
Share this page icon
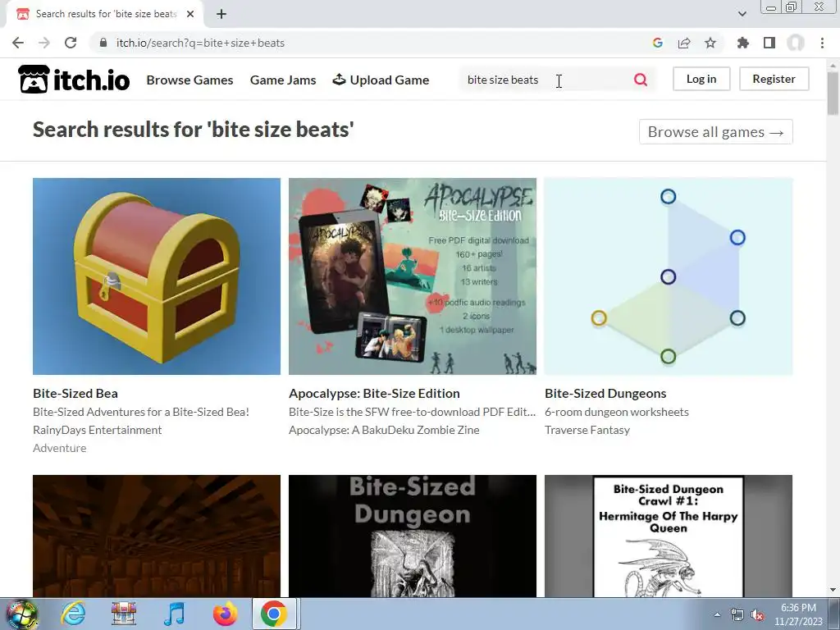click(x=684, y=43)
